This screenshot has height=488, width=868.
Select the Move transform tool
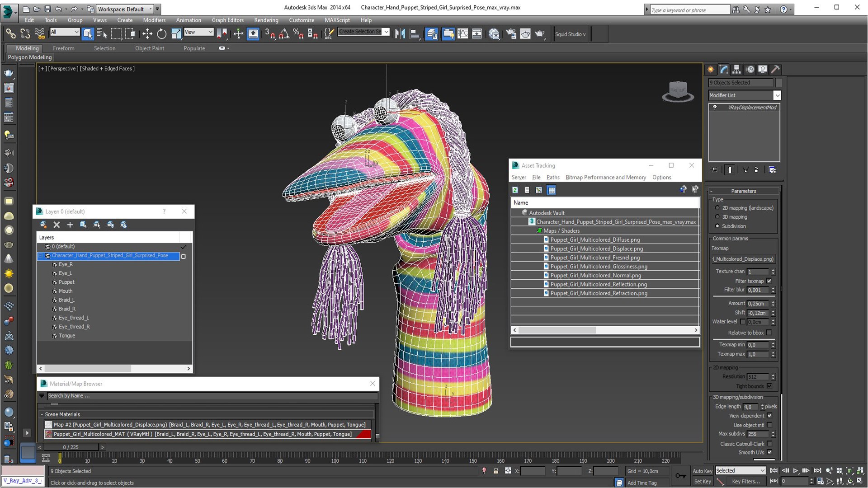coord(147,33)
